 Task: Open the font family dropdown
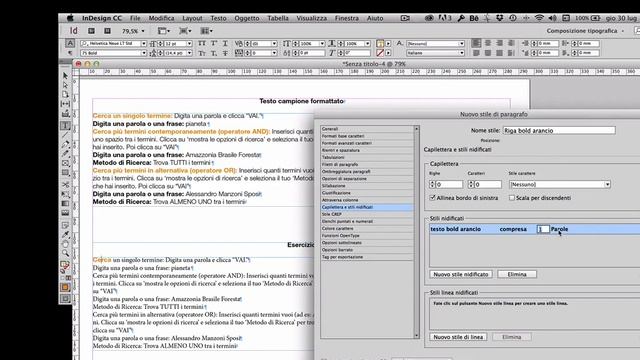point(144,43)
